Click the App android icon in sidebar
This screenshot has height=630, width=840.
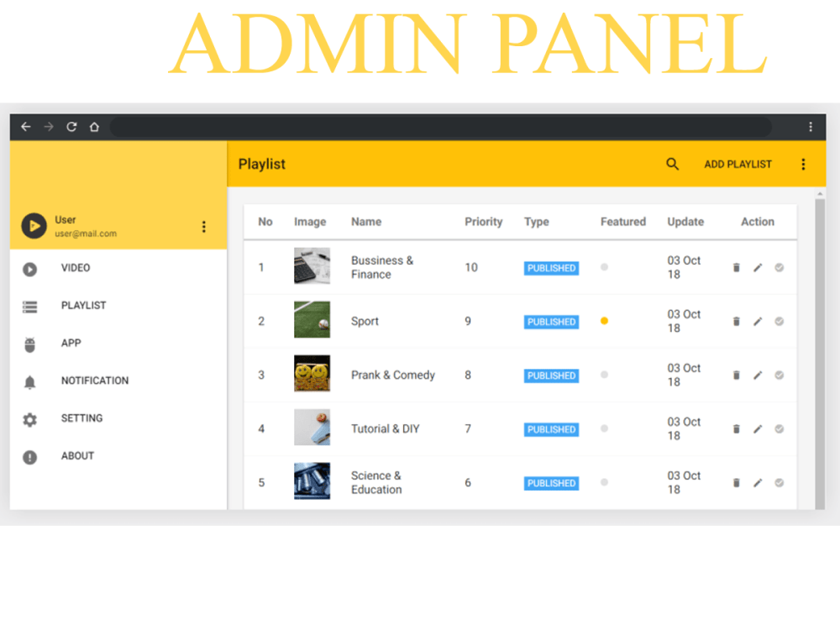[x=29, y=343]
